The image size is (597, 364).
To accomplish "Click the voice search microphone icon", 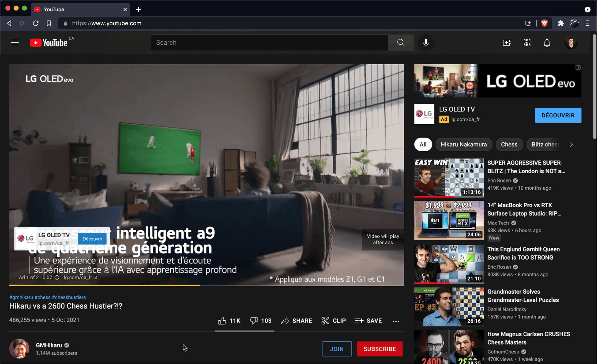I will pos(426,43).
